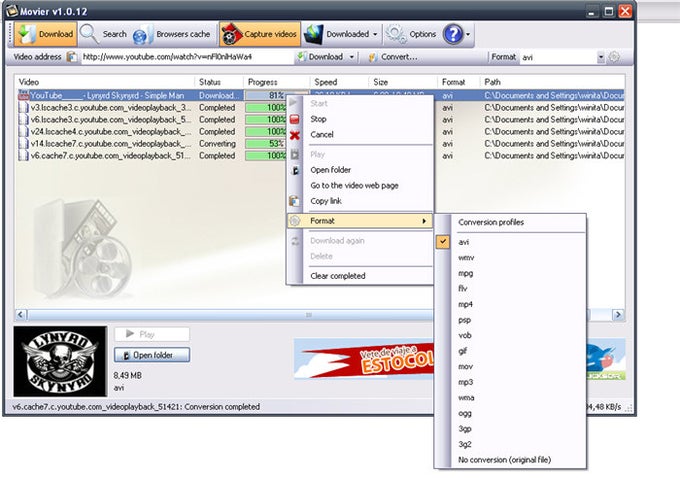The width and height of the screenshot is (680, 478).
Task: Click the Download toolbar button
Action: tap(46, 34)
